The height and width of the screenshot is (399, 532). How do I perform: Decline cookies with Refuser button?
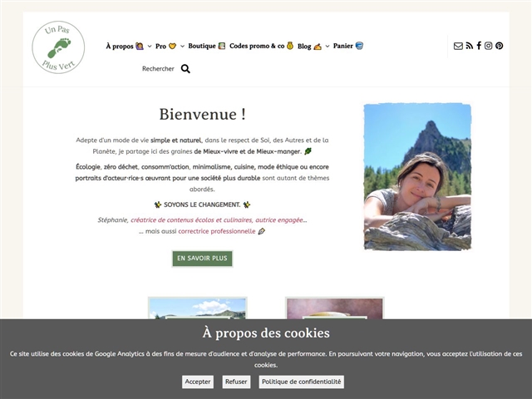[x=236, y=382]
